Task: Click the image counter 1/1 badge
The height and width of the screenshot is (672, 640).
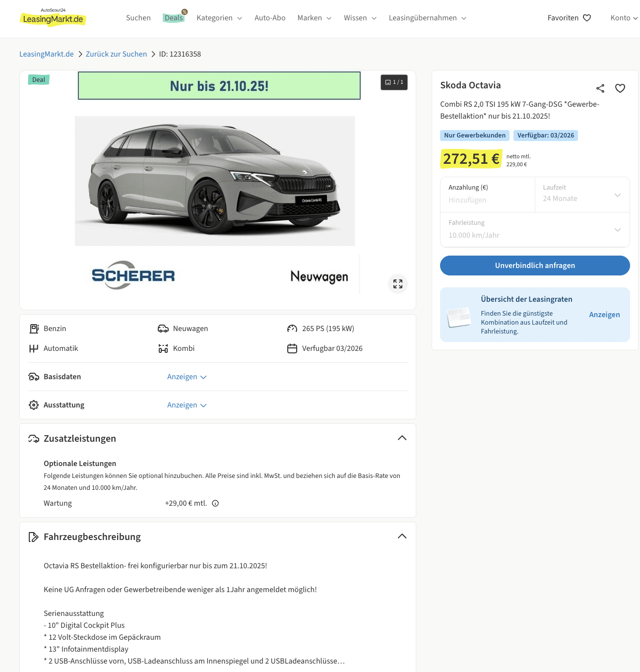Action: point(394,82)
